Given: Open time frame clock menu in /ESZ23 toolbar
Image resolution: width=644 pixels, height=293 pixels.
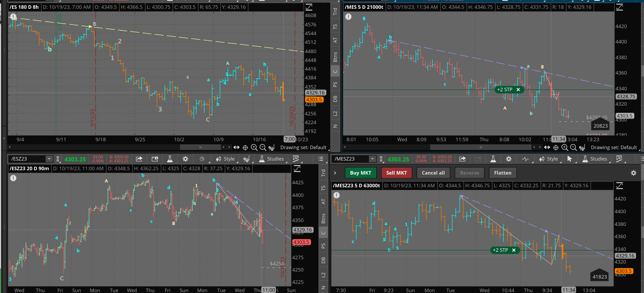Looking at the screenshot, I should pyautogui.click(x=202, y=159).
